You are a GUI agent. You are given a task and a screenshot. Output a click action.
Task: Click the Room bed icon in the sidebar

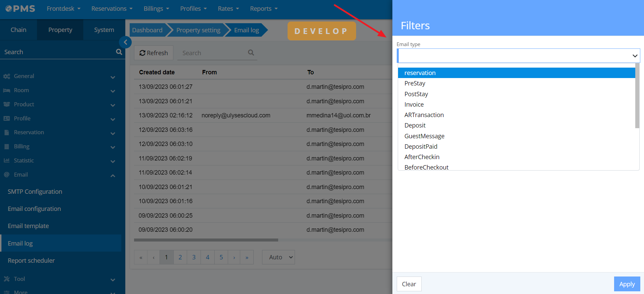tap(7, 90)
